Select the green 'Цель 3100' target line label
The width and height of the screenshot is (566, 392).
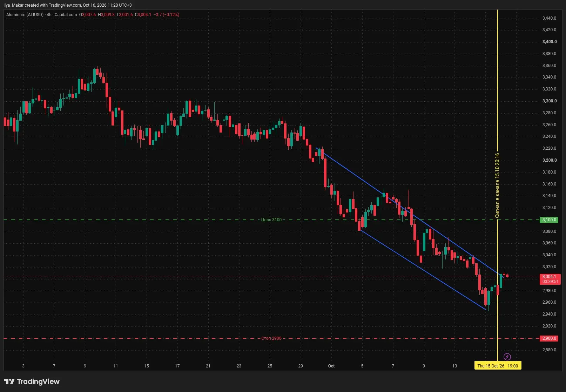[x=271, y=220]
